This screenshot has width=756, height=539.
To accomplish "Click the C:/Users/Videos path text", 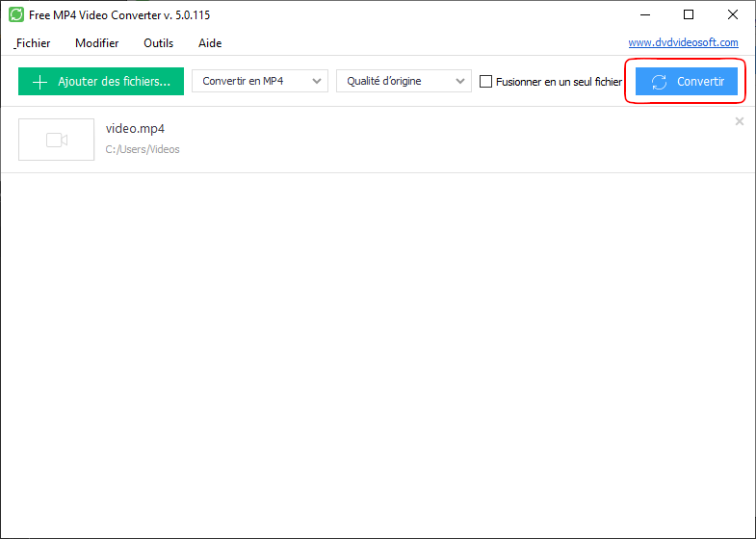I will coord(143,149).
